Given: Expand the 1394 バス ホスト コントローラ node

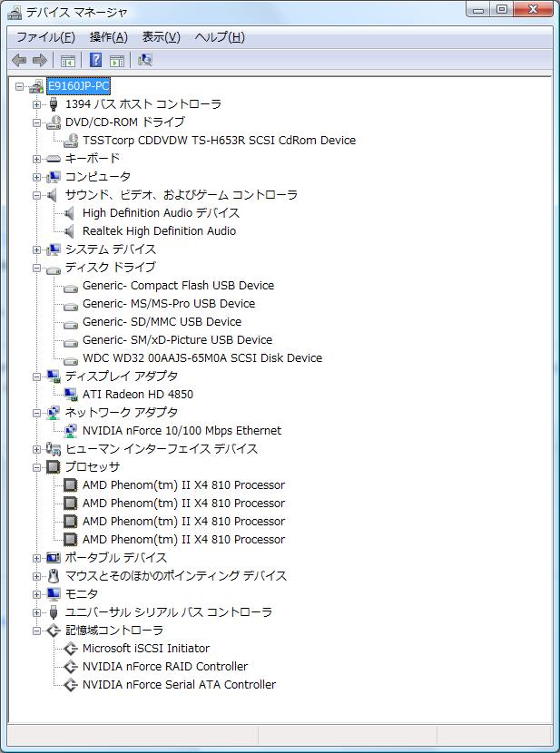Looking at the screenshot, I should pyautogui.click(x=36, y=104).
